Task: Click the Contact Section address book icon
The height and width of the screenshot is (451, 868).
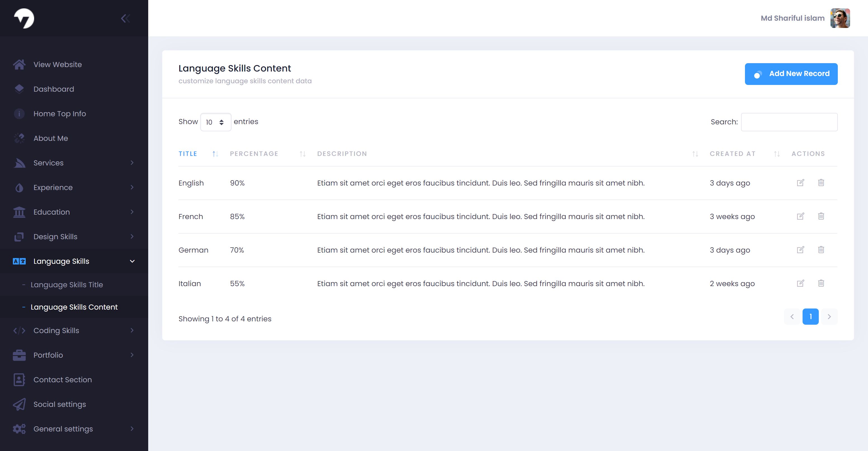Action: [19, 379]
